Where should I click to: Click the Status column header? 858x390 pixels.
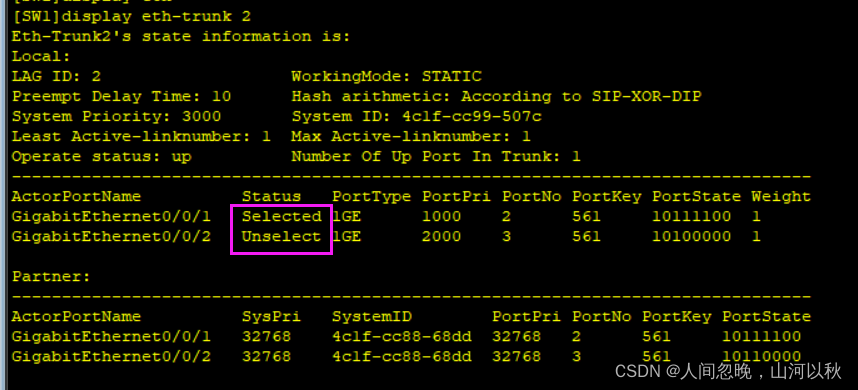271,196
